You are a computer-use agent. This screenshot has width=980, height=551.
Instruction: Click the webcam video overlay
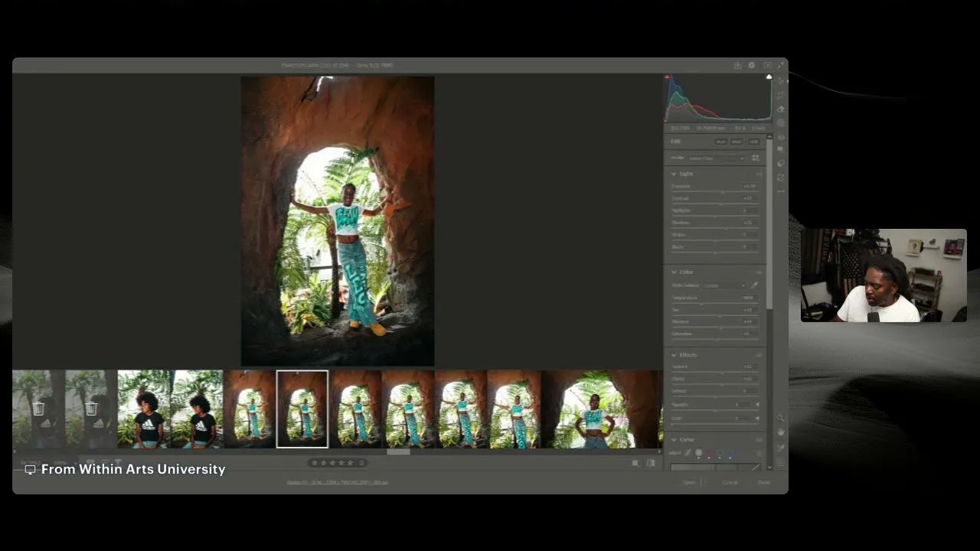click(884, 275)
